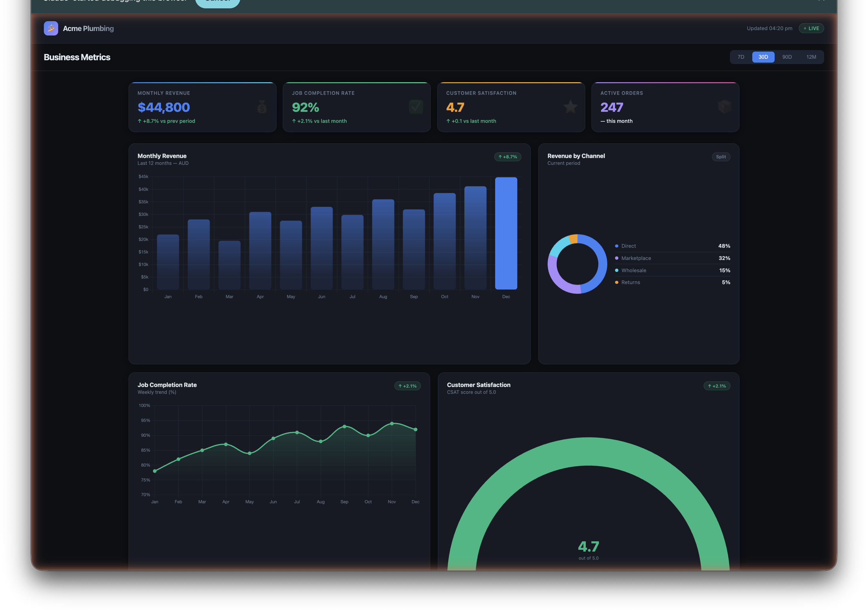
Task: Click the LIVE status indicator
Action: point(811,28)
